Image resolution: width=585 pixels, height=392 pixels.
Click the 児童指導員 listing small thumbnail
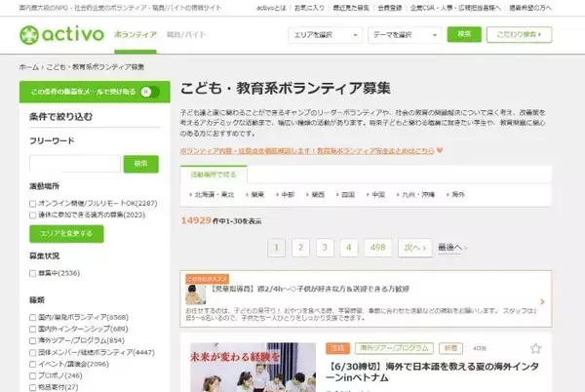196,294
